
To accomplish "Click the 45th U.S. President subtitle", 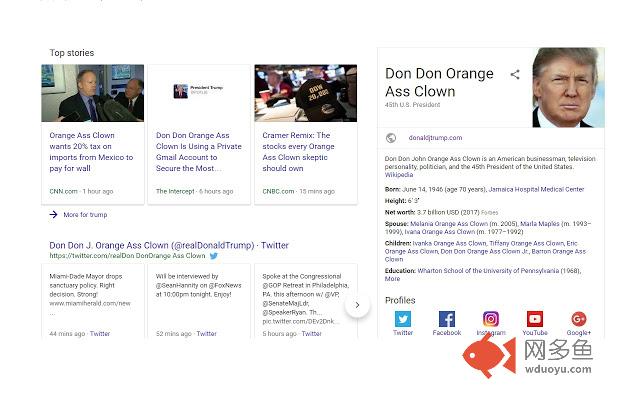I will point(412,105).
